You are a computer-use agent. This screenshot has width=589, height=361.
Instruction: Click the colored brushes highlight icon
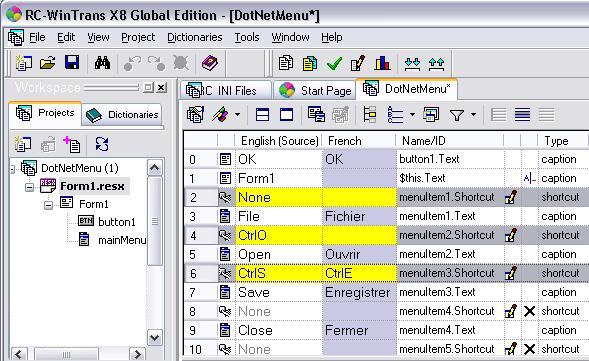(x=220, y=114)
